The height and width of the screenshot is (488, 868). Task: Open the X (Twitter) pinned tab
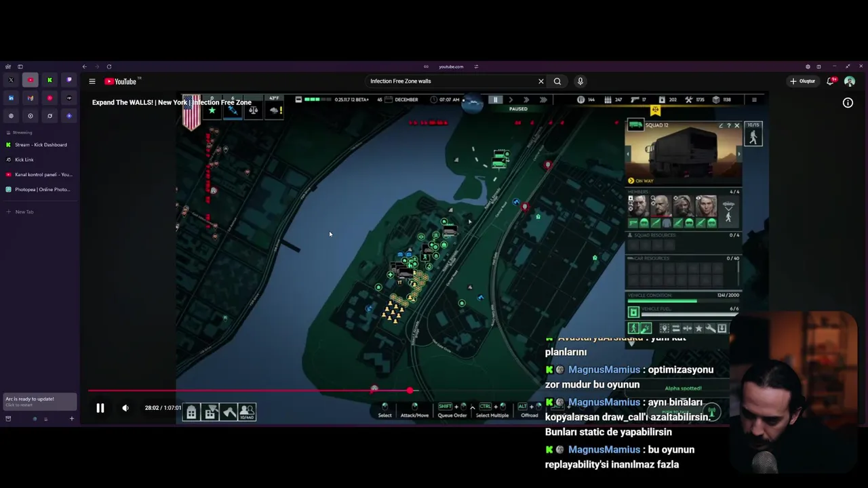11,80
